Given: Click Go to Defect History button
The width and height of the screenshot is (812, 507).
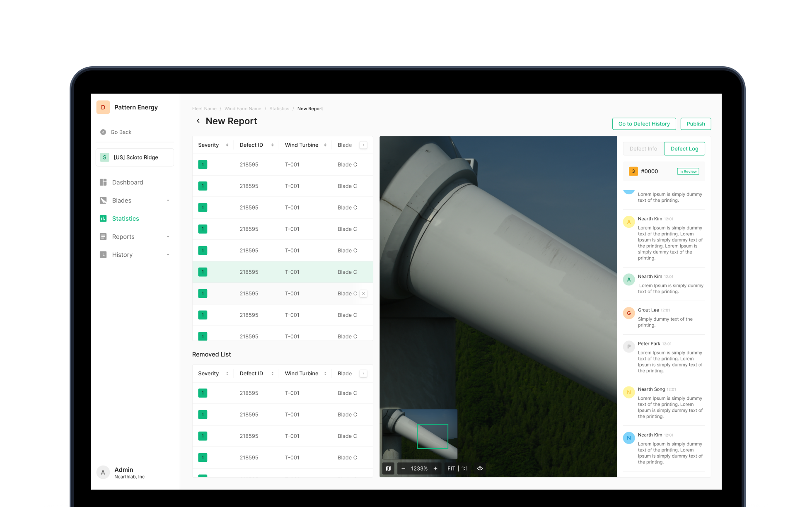Looking at the screenshot, I should click(x=644, y=124).
